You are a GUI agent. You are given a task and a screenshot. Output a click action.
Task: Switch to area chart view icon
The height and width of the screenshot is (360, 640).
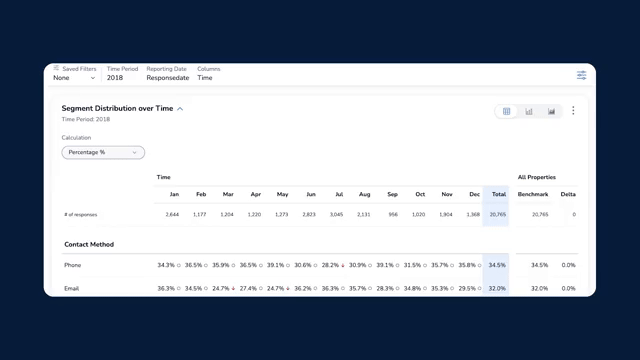tap(551, 111)
